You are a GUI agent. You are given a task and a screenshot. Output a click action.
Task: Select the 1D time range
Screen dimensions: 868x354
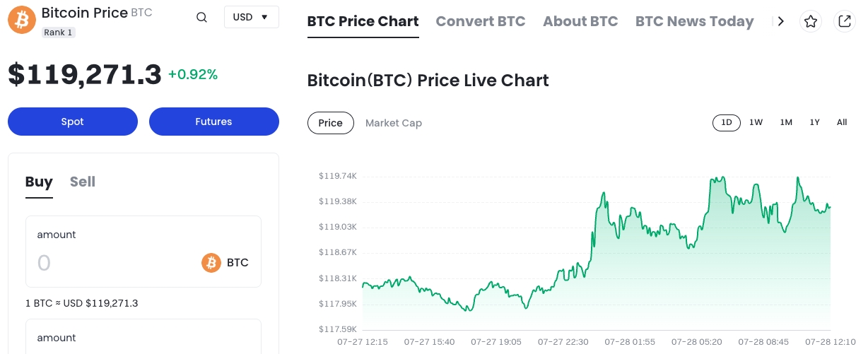coord(726,122)
